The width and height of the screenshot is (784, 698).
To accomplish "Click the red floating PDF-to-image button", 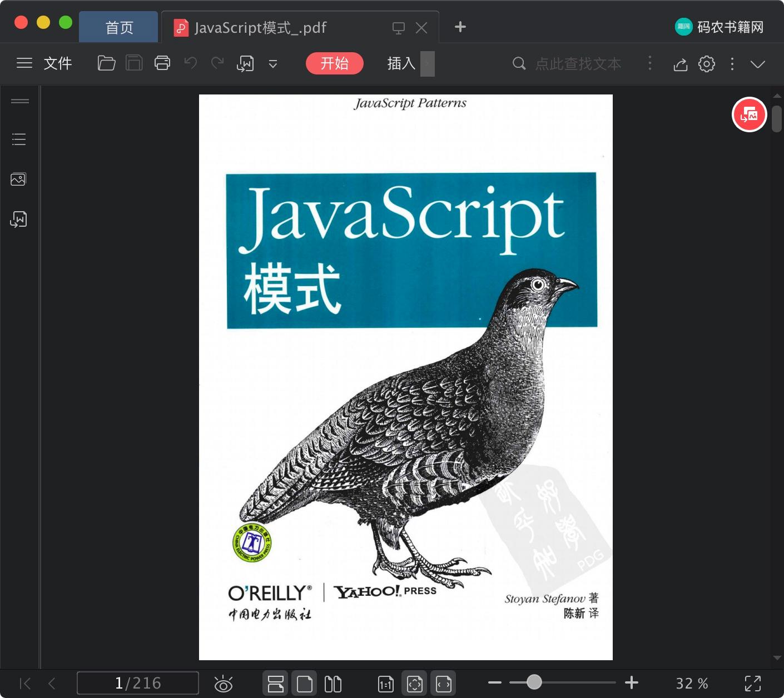I will [750, 115].
